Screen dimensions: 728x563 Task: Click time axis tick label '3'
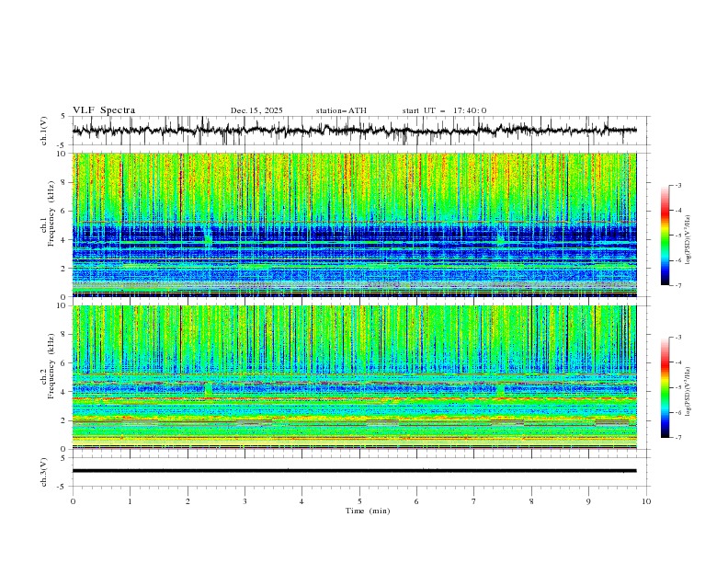pos(245,501)
